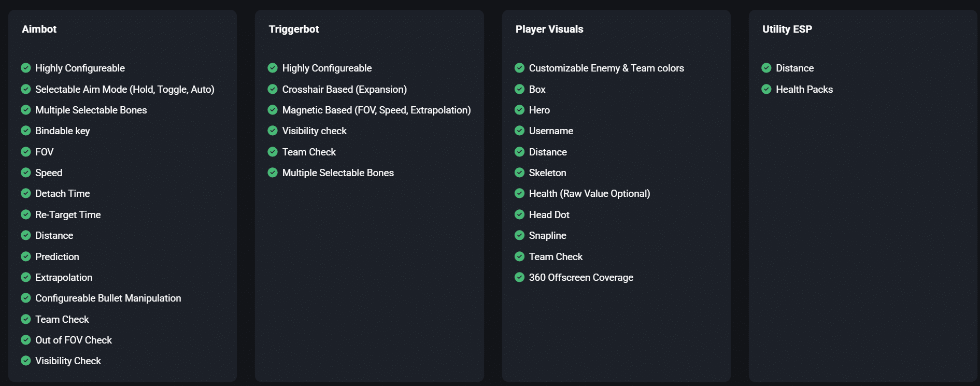Click the check icon next to Crosshair Based (Expansion)
The image size is (980, 386).
pos(273,89)
